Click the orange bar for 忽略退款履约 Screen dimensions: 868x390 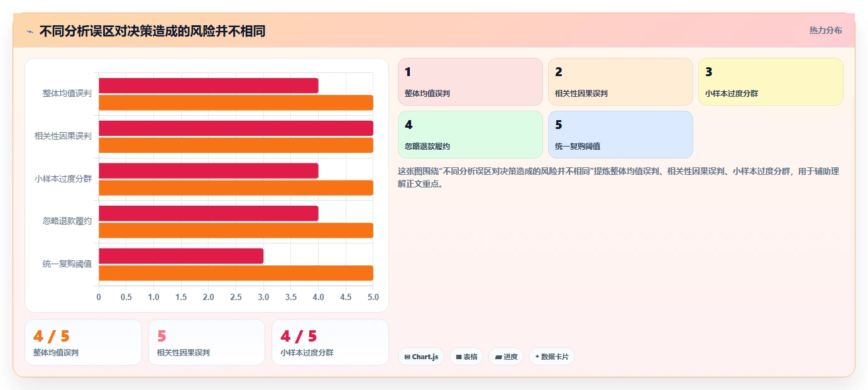pyautogui.click(x=236, y=230)
